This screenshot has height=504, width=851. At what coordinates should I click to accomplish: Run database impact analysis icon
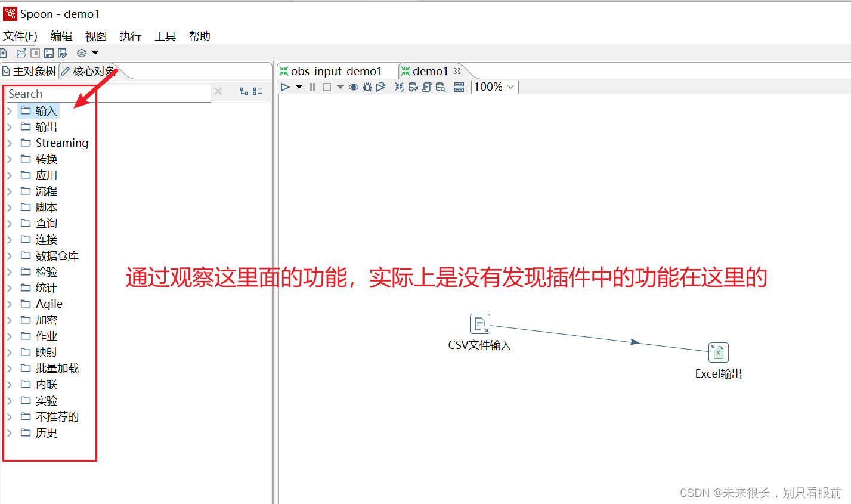(x=413, y=87)
